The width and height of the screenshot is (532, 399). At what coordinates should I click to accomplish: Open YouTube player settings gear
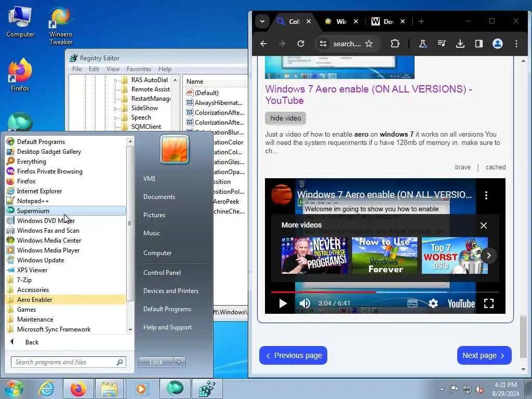point(433,303)
